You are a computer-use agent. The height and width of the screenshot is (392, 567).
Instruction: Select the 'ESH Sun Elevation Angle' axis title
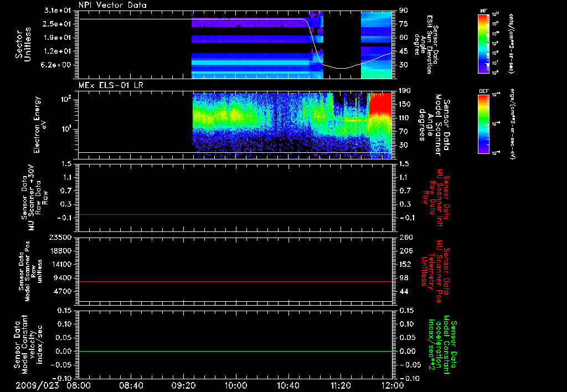coord(426,44)
